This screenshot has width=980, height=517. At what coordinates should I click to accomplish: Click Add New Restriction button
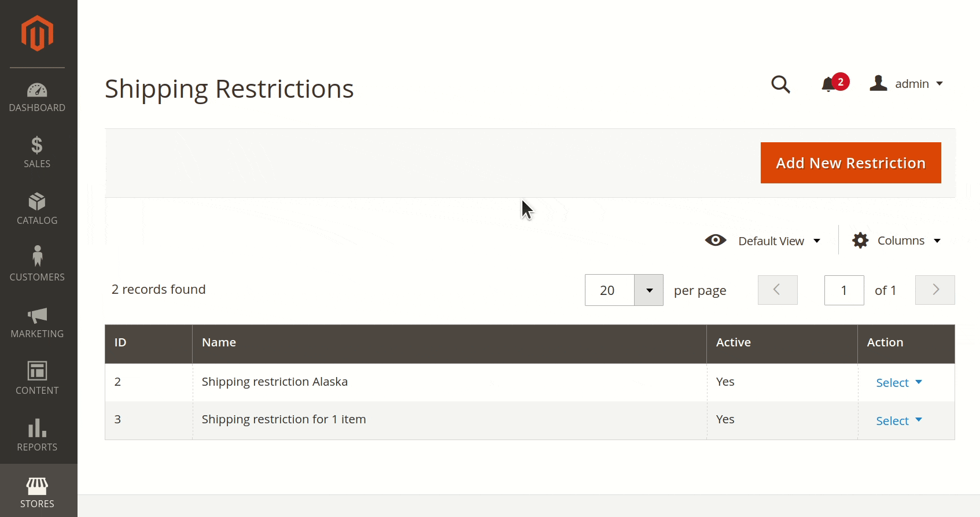[x=850, y=163]
